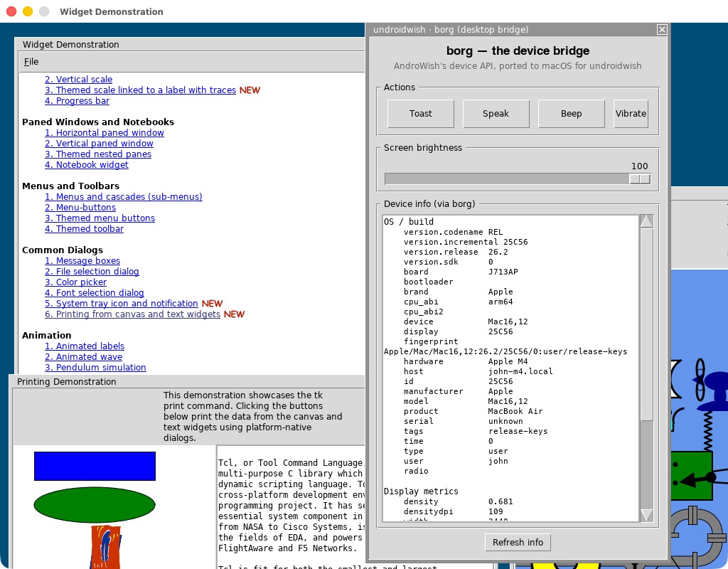Image resolution: width=728 pixels, height=569 pixels.
Task: Open Themed menu buttons link
Action: tap(100, 218)
